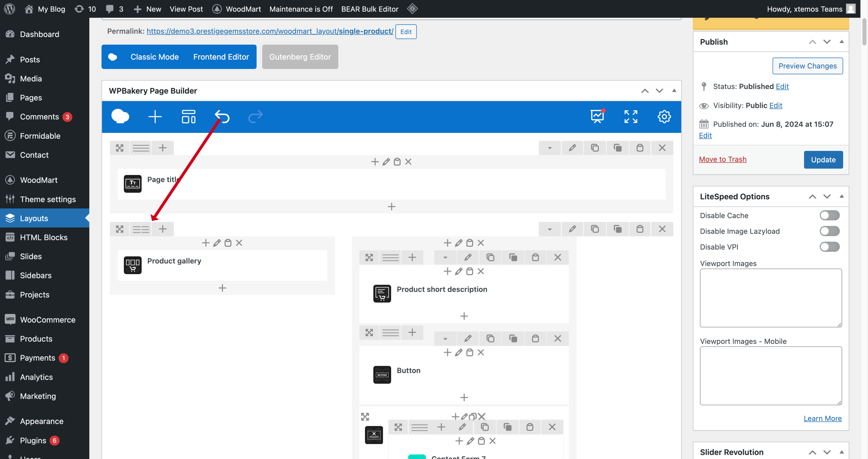Open BEAR Bulk Editor in admin bar

tap(370, 9)
